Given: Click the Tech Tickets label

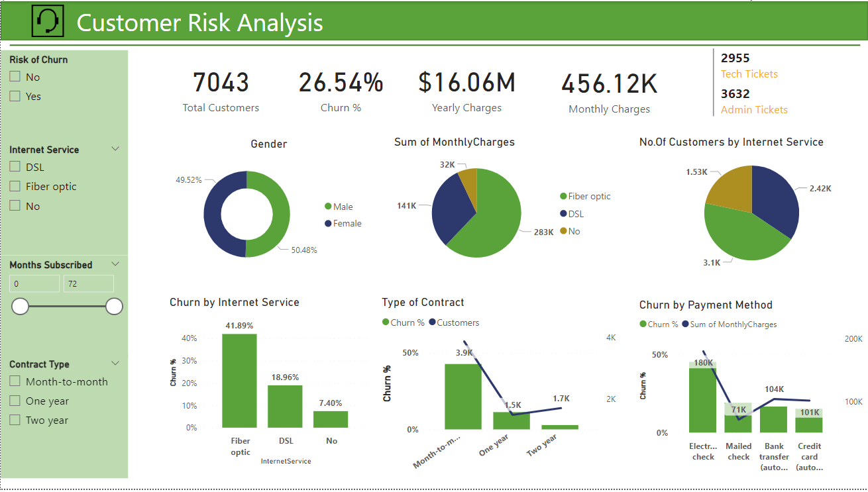Looking at the screenshot, I should (749, 74).
